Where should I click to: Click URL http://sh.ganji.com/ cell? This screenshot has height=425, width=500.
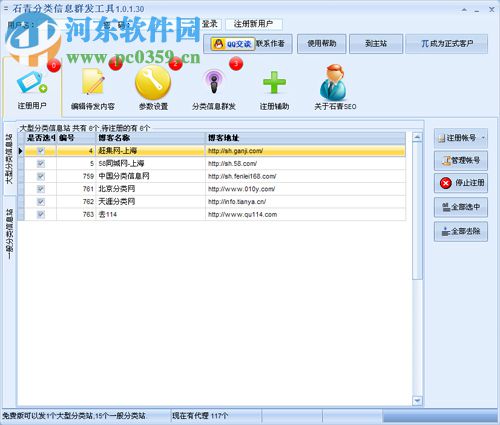click(x=305, y=151)
